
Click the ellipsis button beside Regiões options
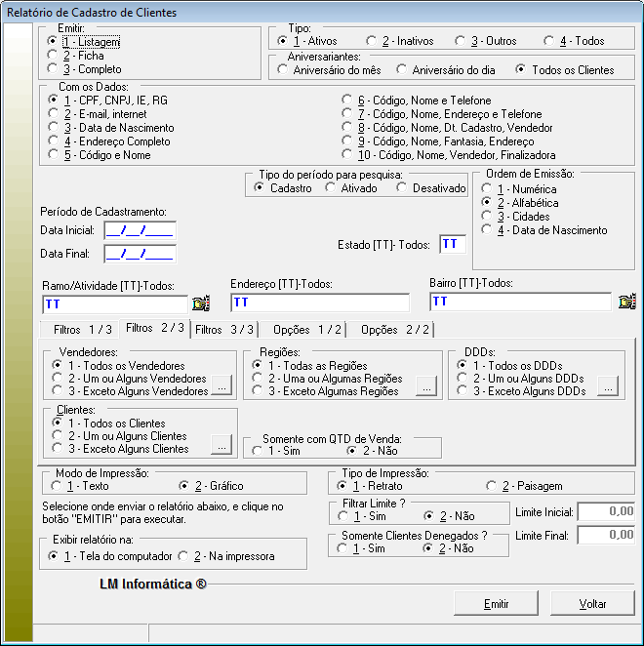425,388
